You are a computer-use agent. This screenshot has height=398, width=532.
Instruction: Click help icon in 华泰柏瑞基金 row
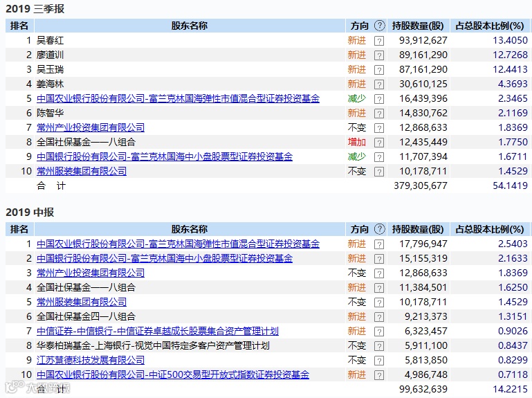coord(379,346)
